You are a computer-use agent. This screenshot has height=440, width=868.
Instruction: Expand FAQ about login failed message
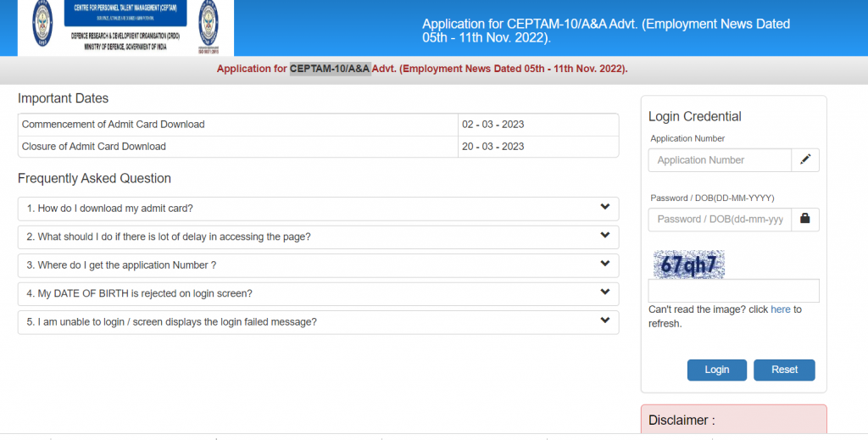[319, 322]
